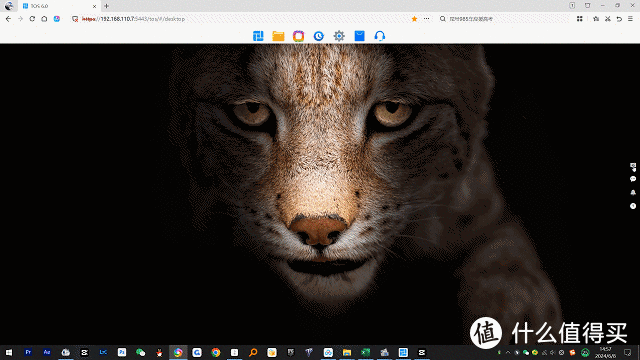
Task: Open a new browser tab
Action: [107, 6]
